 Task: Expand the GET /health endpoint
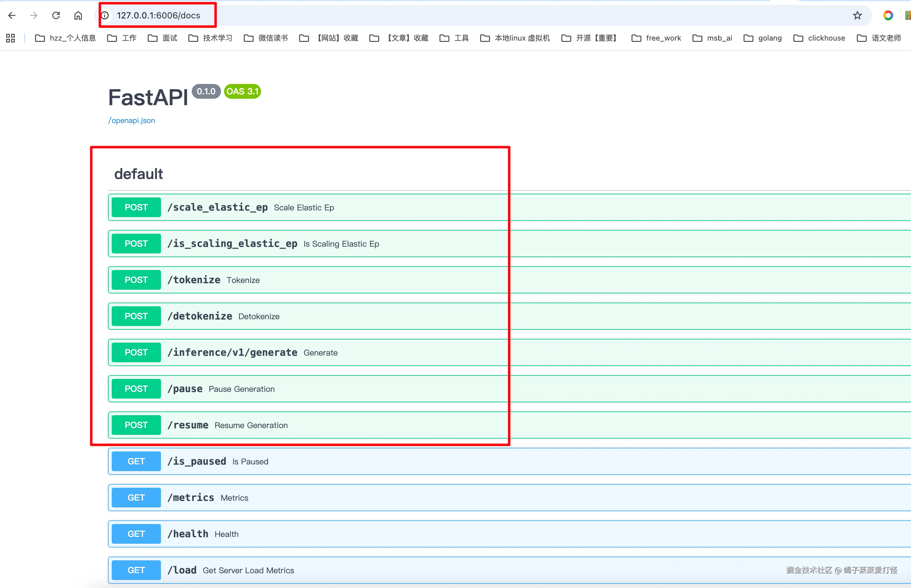tap(509, 534)
